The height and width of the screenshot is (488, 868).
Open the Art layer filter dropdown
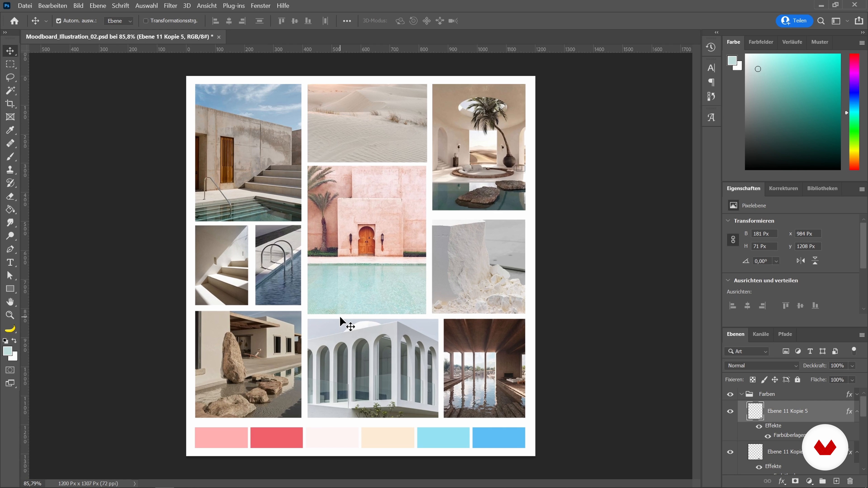pos(747,351)
